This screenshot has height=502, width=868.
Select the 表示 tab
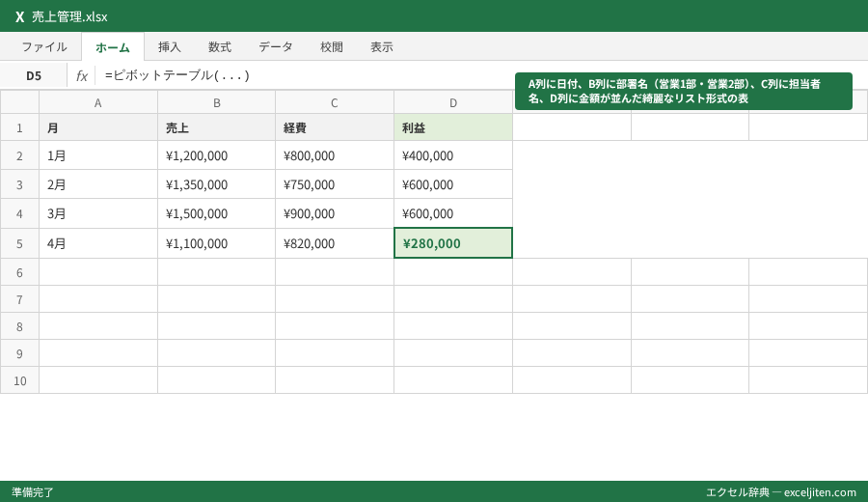[x=382, y=47]
